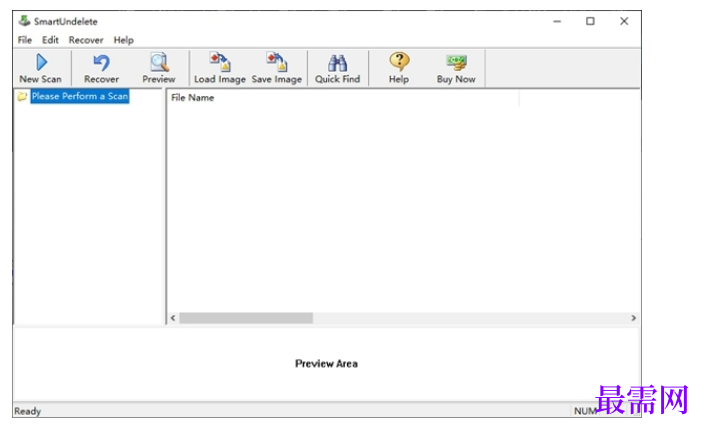Viewport: 707px width, 431px height.
Task: Maximize the SmartUndelete window
Action: pyautogui.click(x=590, y=21)
